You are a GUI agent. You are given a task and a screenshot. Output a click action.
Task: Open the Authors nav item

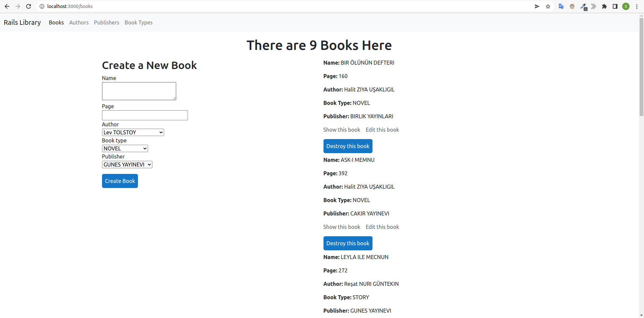(x=79, y=22)
